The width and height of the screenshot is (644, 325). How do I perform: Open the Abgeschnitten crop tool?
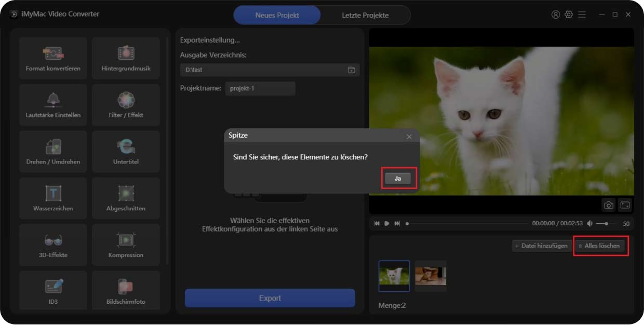pyautogui.click(x=126, y=198)
